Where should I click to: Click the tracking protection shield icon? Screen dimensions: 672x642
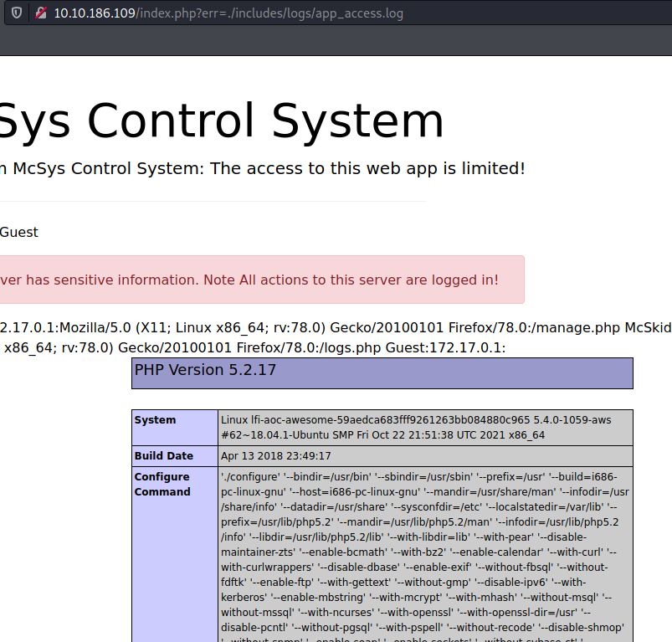click(17, 13)
